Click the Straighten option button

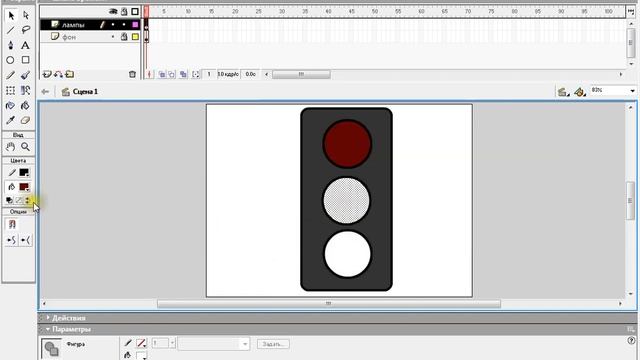pyautogui.click(x=25, y=240)
